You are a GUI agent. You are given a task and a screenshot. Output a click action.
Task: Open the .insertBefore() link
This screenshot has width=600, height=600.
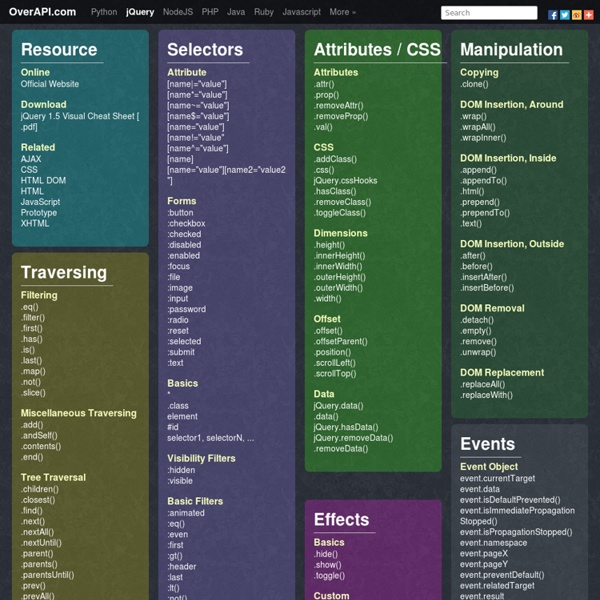tap(487, 287)
